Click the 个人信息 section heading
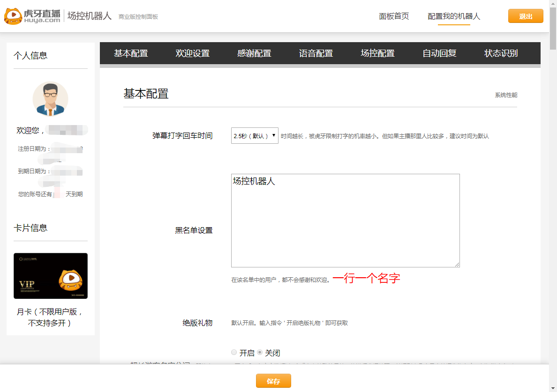Viewport: 557px width, 392px height. [30, 55]
